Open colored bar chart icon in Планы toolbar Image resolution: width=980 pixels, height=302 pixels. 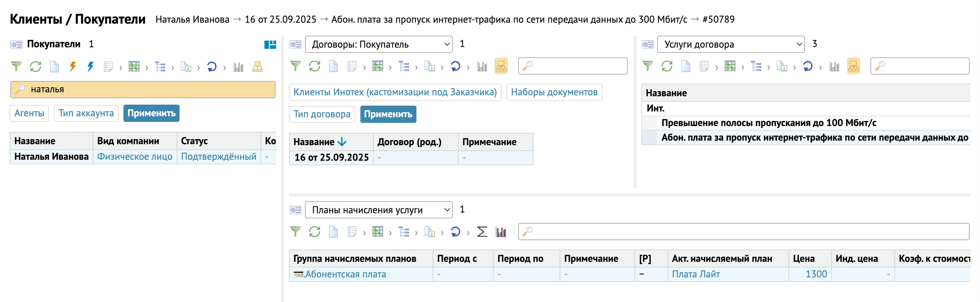click(x=501, y=232)
